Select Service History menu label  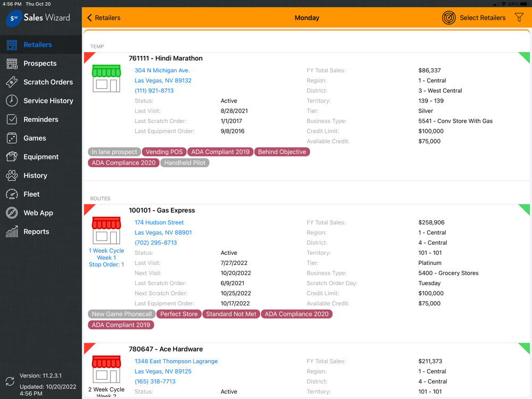[x=48, y=101]
